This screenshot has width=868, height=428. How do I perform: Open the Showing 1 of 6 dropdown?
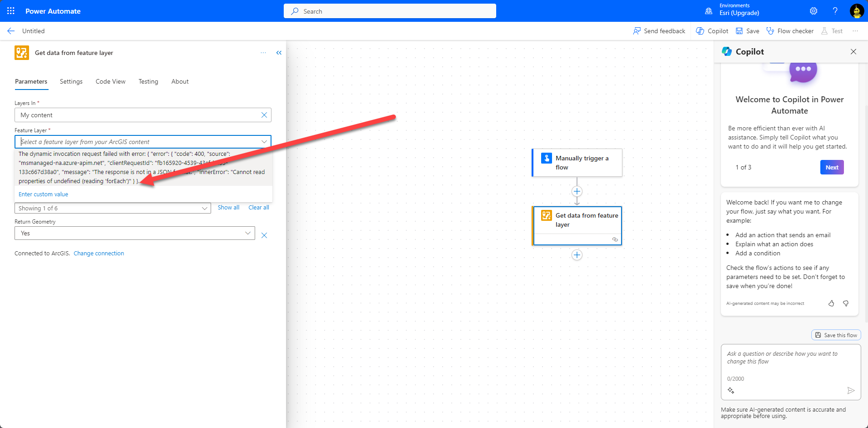113,208
